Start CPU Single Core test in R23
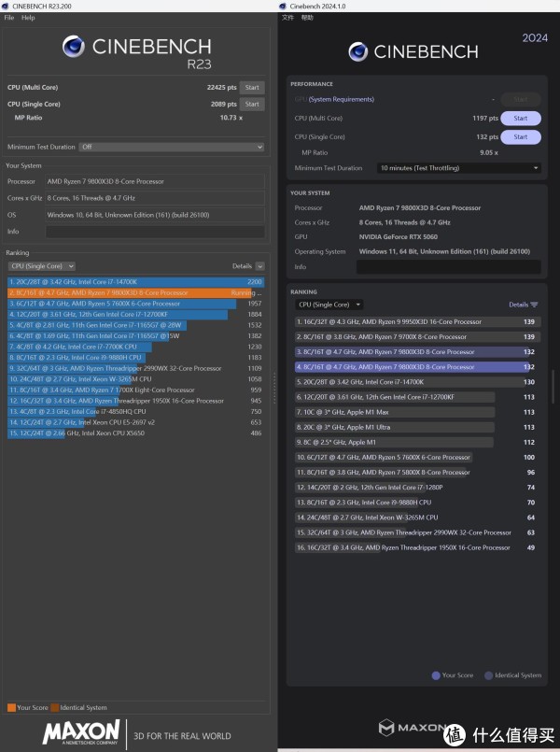Viewport: 560px width, 752px height. [252, 104]
